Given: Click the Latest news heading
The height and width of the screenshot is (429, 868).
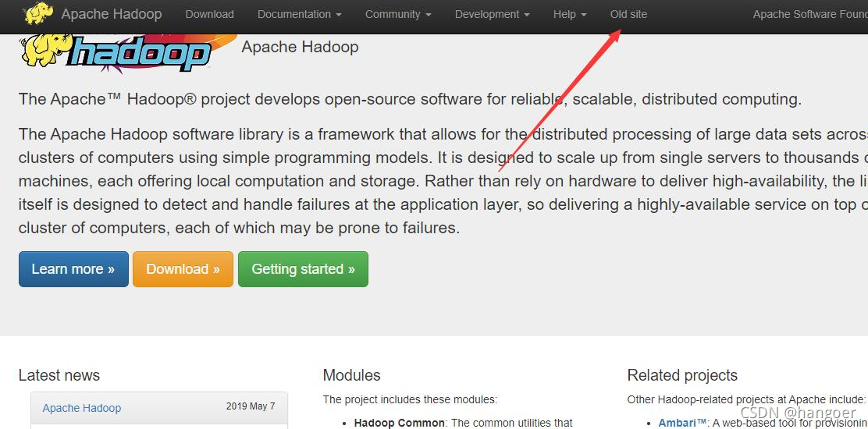Looking at the screenshot, I should click(59, 375).
